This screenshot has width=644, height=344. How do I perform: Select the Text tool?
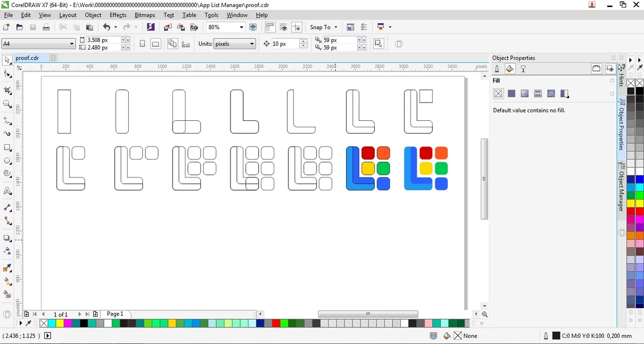[x=7, y=191]
